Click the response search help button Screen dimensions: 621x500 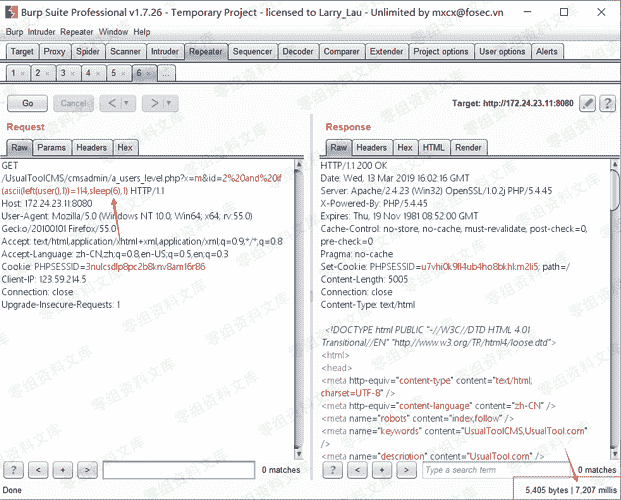[x=335, y=469]
